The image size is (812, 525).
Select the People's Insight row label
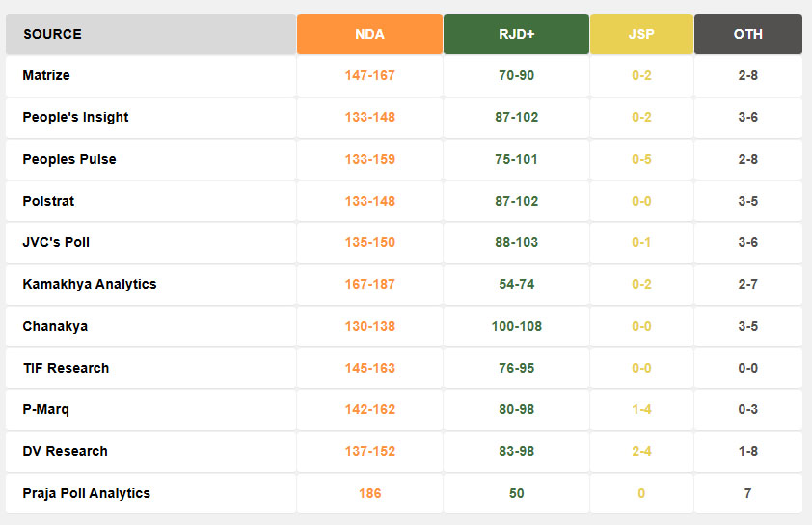coord(75,117)
